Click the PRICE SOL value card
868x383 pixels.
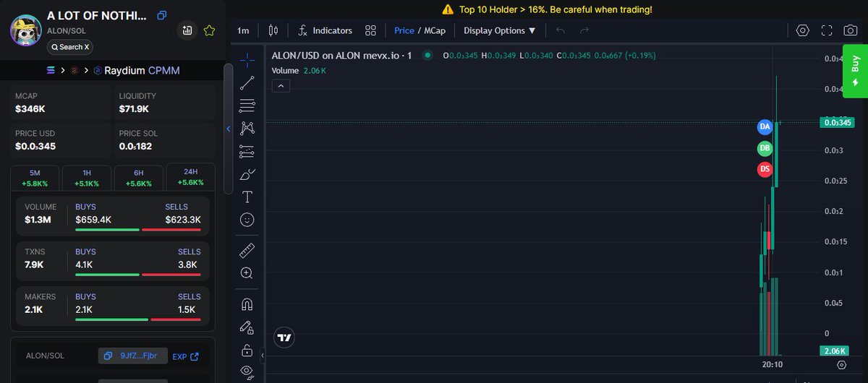pyautogui.click(x=165, y=140)
